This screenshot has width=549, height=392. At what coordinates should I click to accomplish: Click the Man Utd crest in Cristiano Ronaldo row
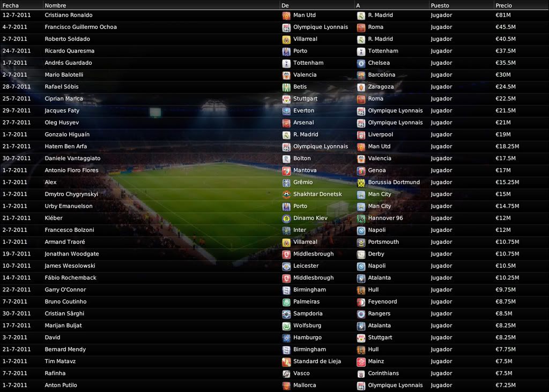coord(286,16)
